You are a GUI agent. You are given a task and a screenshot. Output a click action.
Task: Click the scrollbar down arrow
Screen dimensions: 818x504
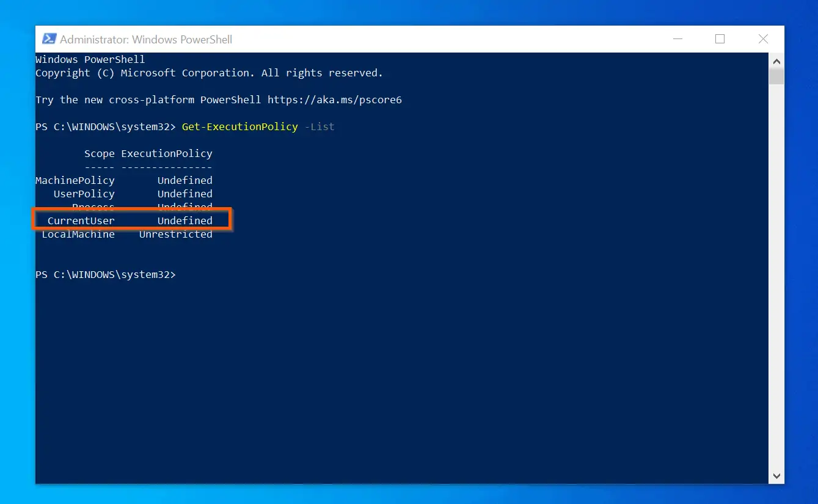776,476
